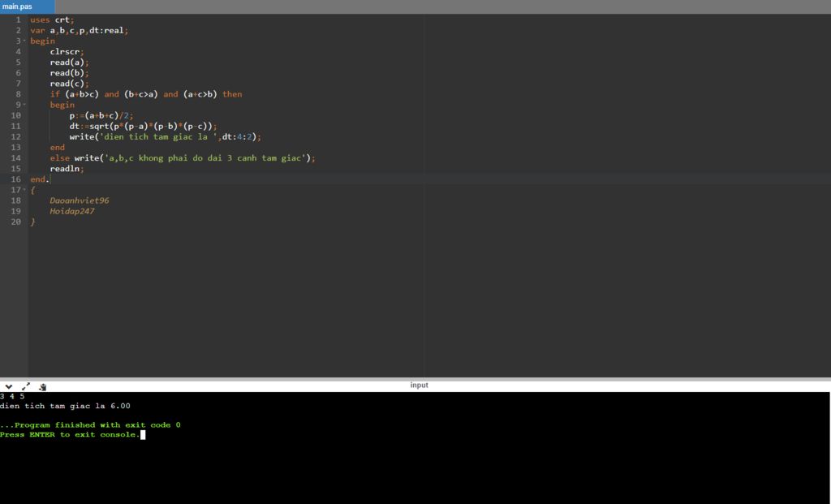Click the 'Hoidap247' comment text
The image size is (831, 504).
pyautogui.click(x=72, y=211)
